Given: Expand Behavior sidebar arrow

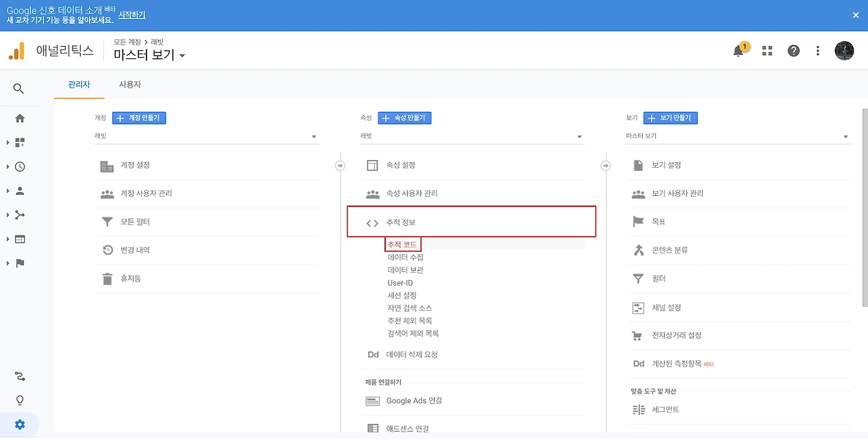Looking at the screenshot, I should (7, 239).
